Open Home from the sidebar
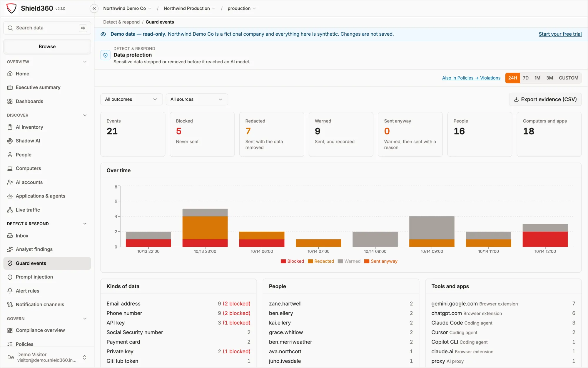Viewport: 588px width, 368px height. 47,74
